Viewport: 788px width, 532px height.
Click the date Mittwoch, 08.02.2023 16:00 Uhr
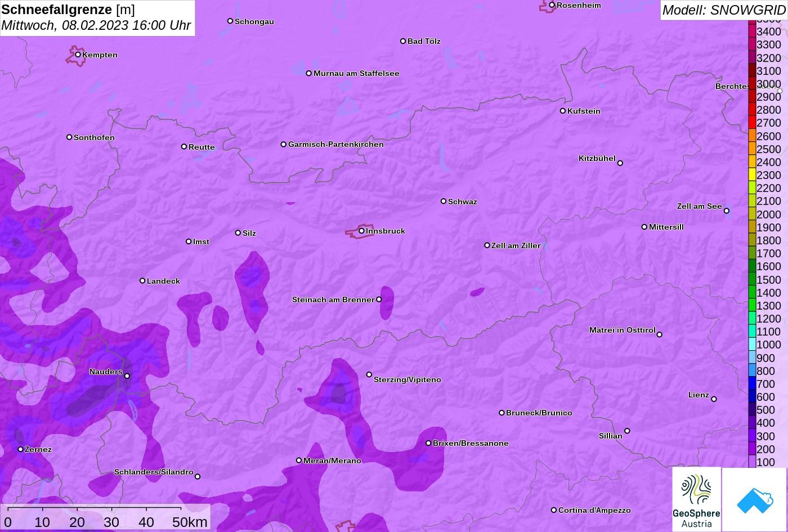point(96,25)
